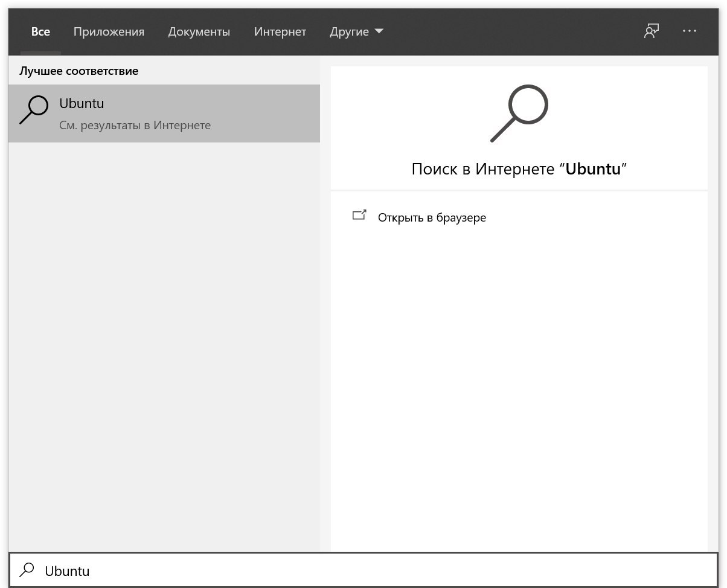Click the search box containing Ubuntu
The width and height of the screenshot is (727, 588).
363,570
